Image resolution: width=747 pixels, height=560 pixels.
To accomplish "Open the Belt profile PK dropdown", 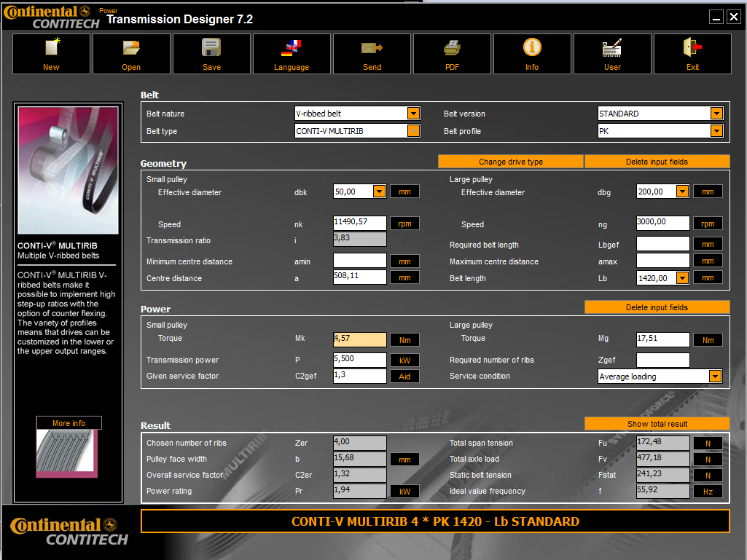I will tap(716, 130).
